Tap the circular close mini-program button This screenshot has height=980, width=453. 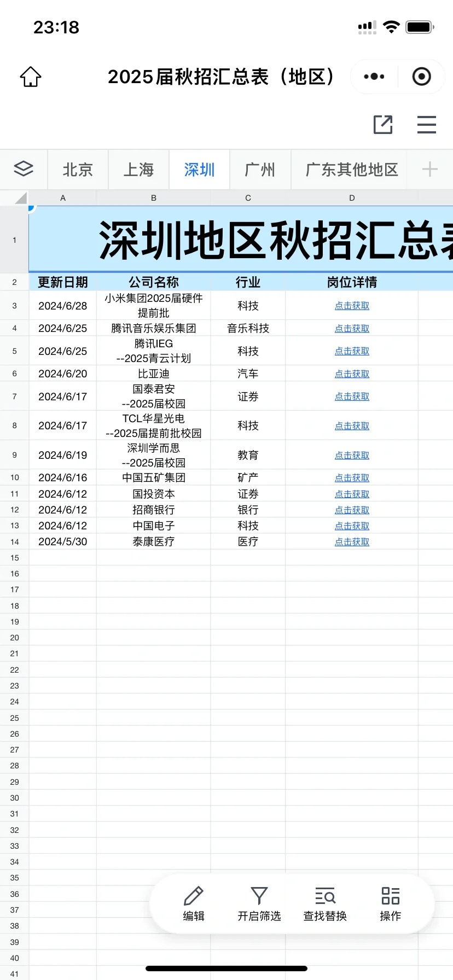tap(421, 77)
